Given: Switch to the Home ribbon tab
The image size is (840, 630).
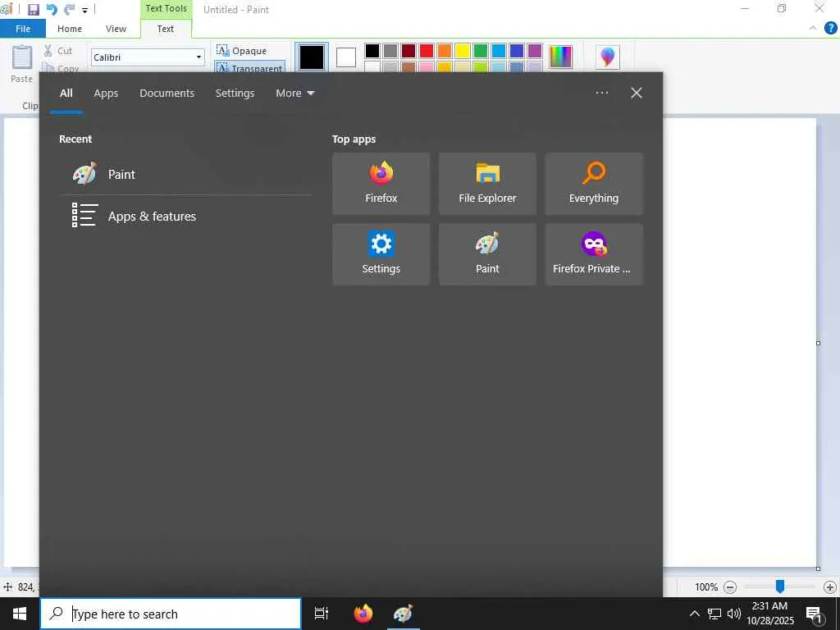Looking at the screenshot, I should (70, 29).
